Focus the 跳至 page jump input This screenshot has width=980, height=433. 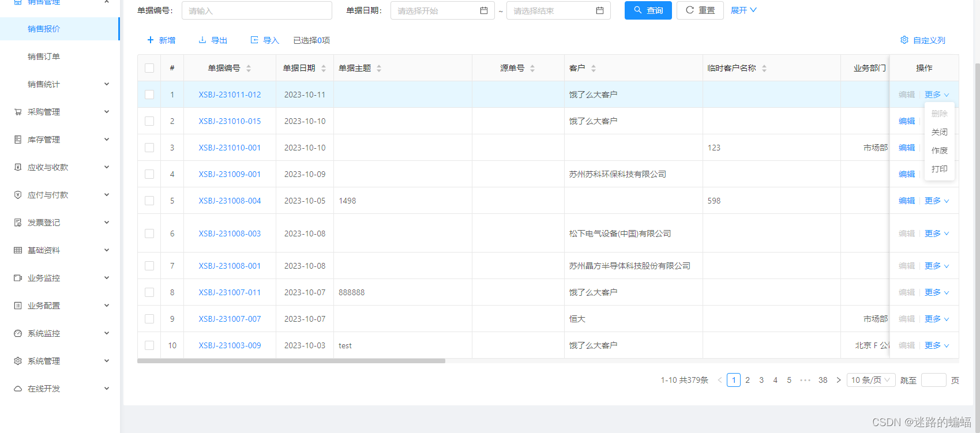point(934,380)
